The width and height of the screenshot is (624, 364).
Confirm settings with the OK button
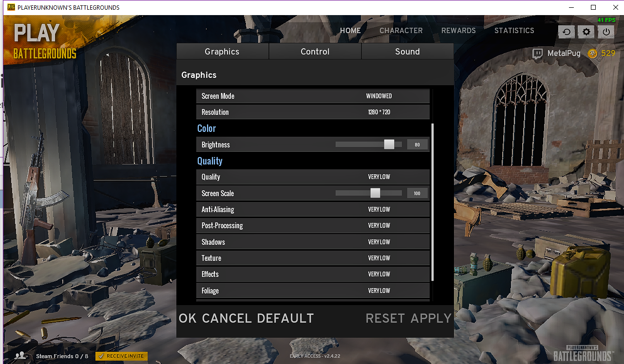[188, 319]
